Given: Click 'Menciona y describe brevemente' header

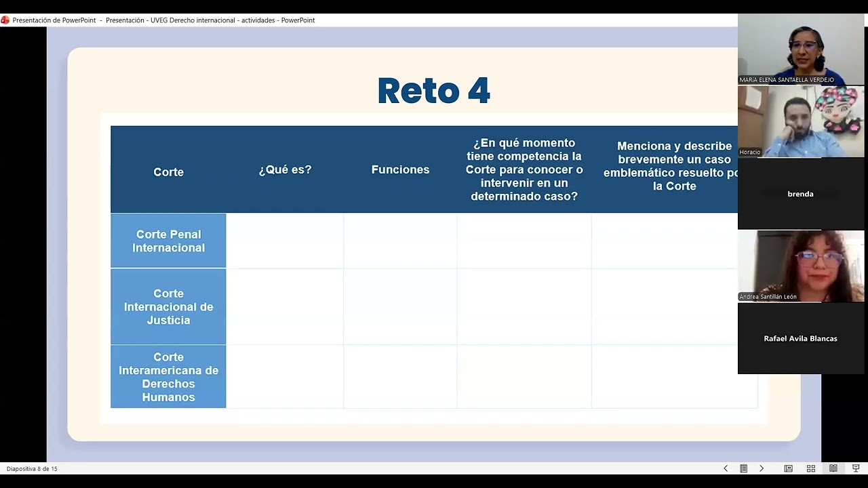Looking at the screenshot, I should (x=671, y=166).
